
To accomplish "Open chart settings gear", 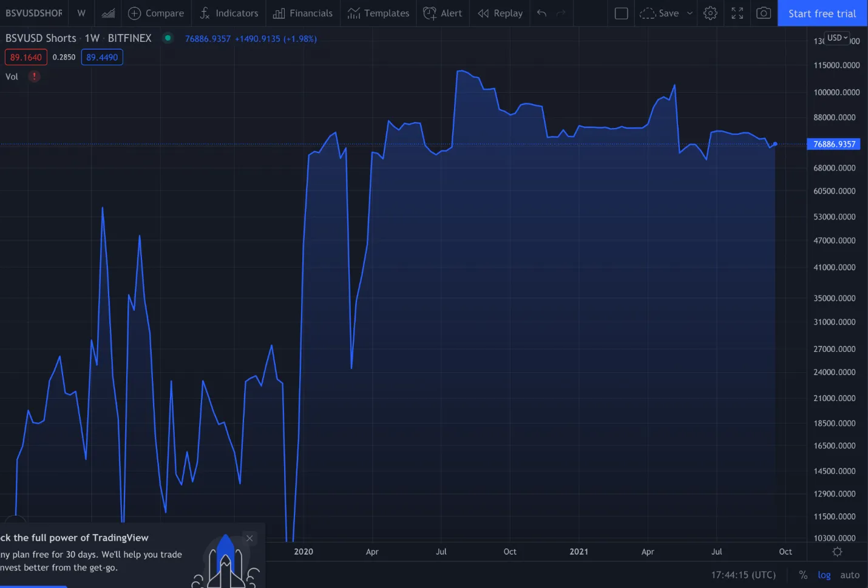I will click(x=710, y=13).
